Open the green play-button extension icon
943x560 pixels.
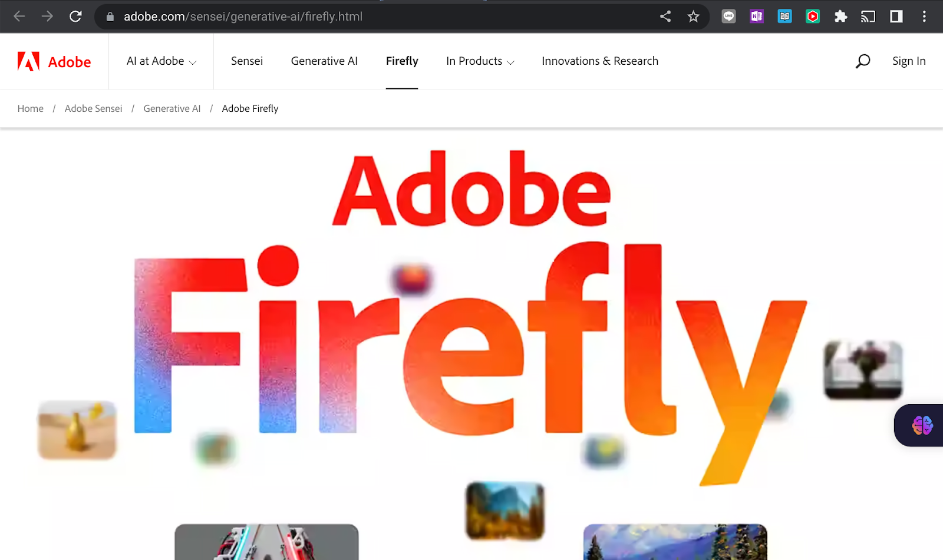click(x=813, y=16)
